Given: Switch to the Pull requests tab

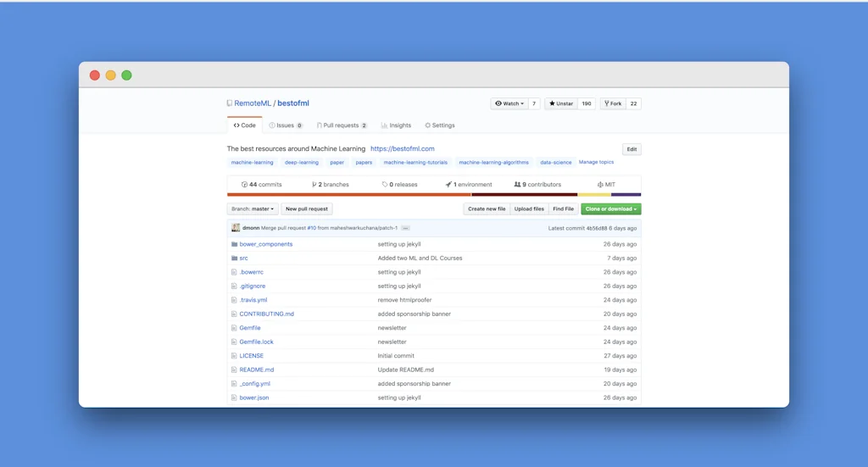Looking at the screenshot, I should pyautogui.click(x=342, y=125).
